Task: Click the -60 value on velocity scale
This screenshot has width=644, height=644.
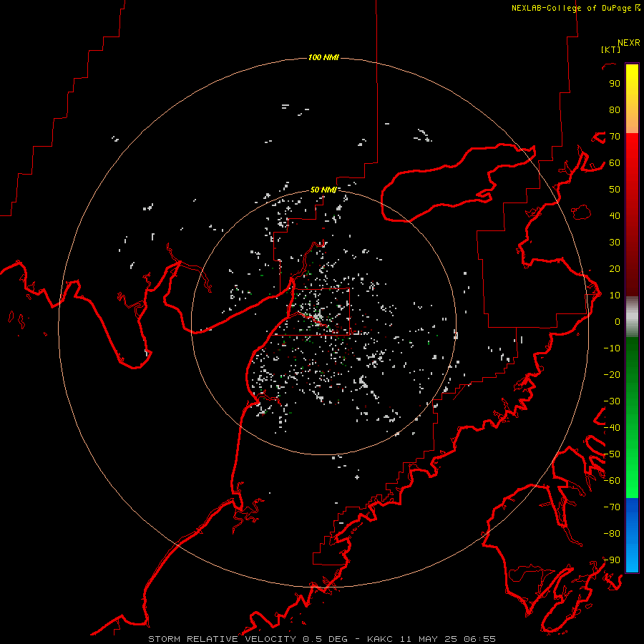Action: (x=612, y=481)
